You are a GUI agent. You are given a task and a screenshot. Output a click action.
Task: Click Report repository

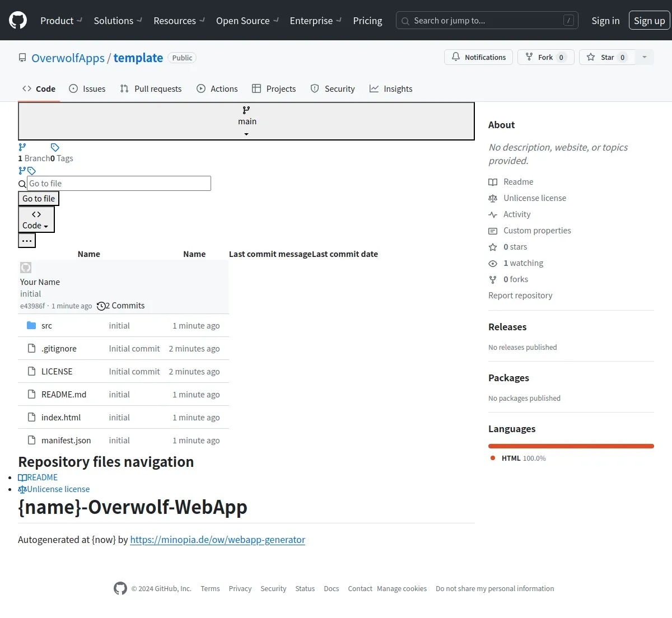520,296
